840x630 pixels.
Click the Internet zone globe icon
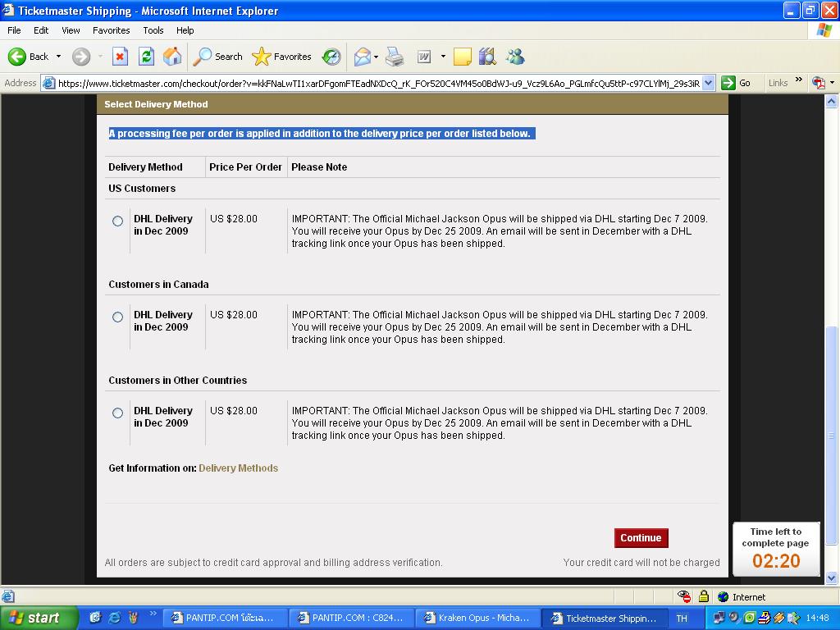[724, 596]
